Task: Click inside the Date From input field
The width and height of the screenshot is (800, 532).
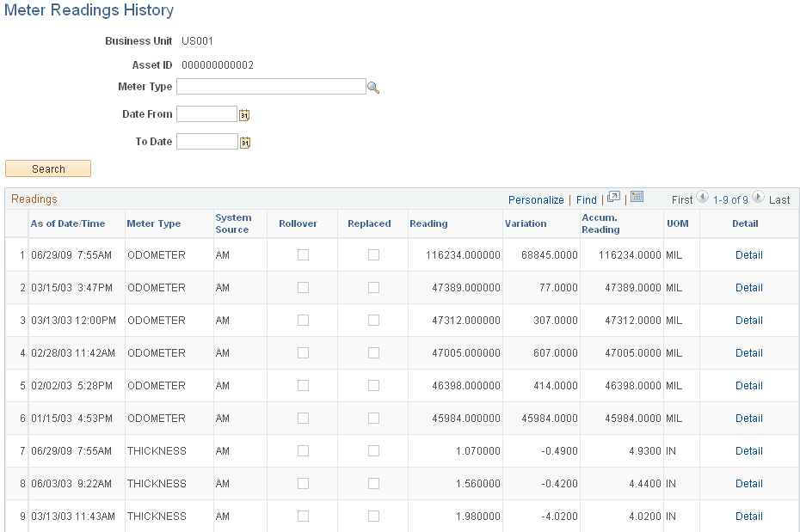Action: point(206,113)
